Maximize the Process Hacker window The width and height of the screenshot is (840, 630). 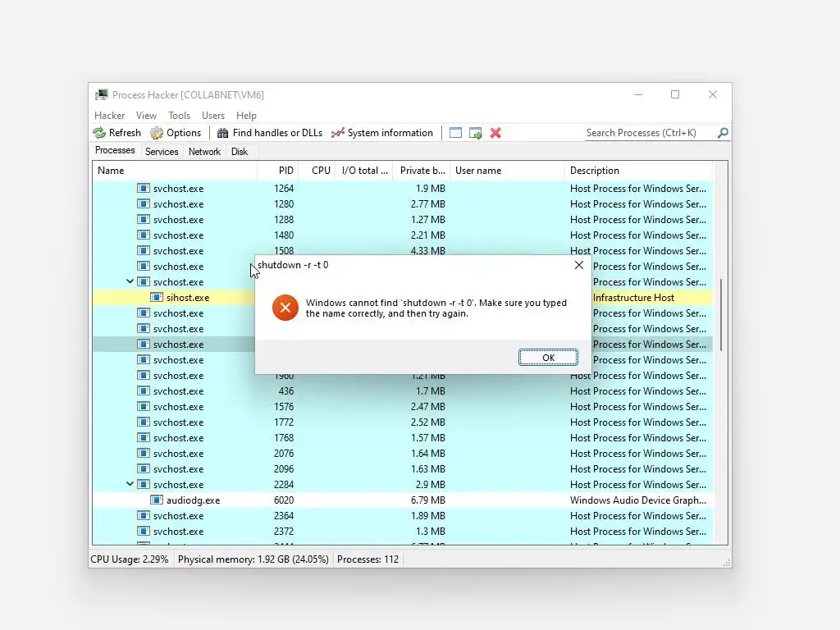675,94
